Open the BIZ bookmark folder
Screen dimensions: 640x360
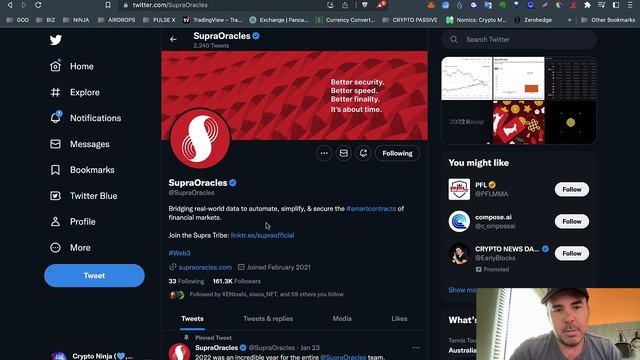(x=46, y=20)
